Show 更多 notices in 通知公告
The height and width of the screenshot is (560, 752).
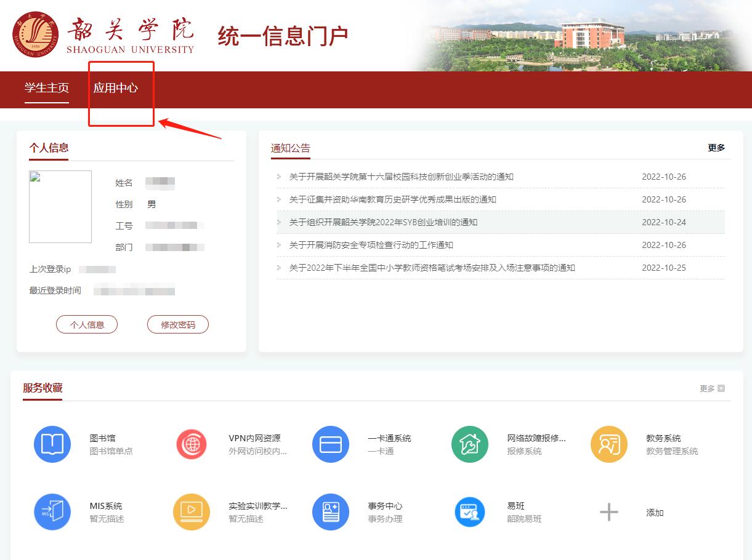point(716,148)
